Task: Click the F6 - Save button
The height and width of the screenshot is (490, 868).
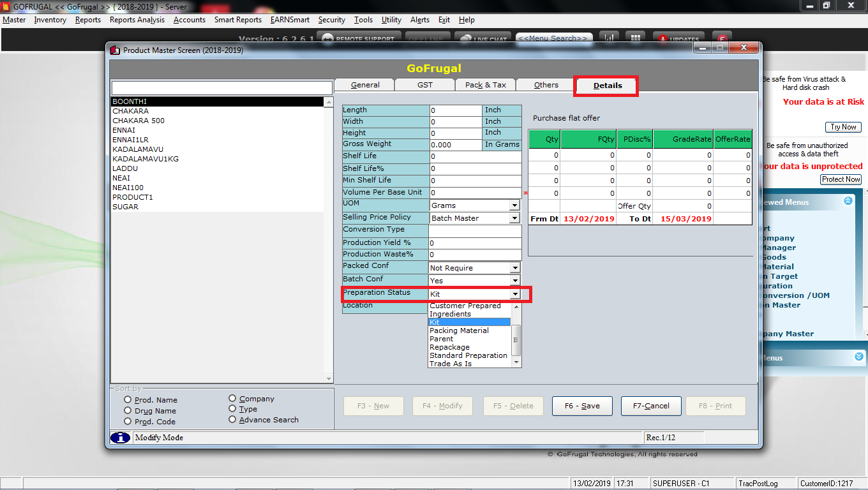Action: pos(582,406)
